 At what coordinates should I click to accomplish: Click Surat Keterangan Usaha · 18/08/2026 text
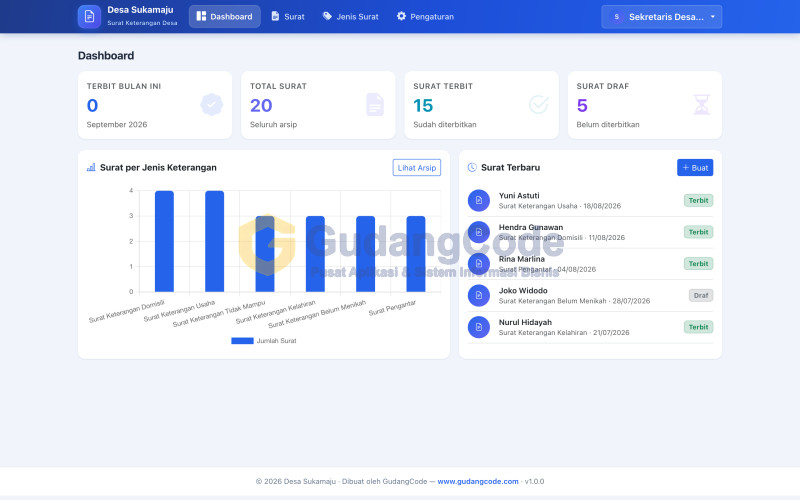(560, 206)
